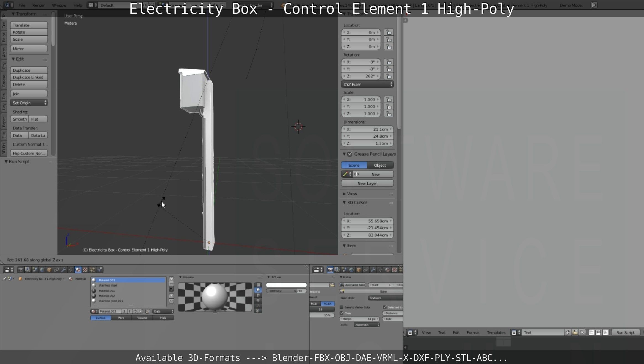Click the Render camera tab in right properties header
644x364 pixels.
(x=330, y=270)
